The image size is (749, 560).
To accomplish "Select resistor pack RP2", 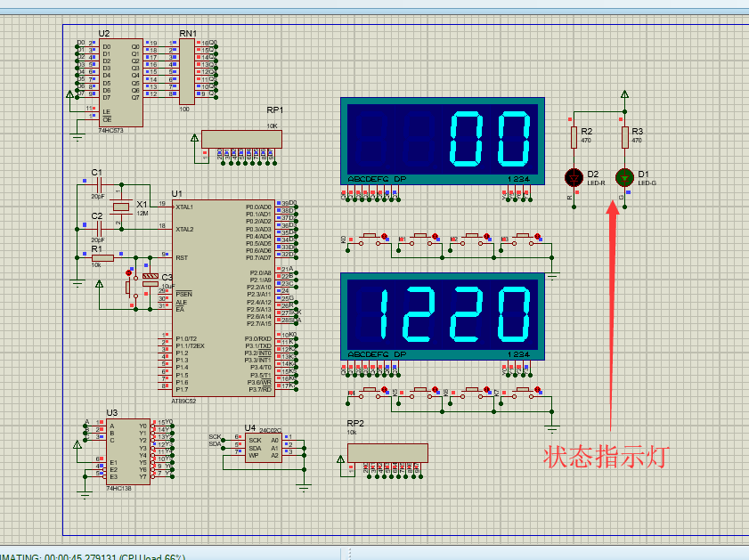I will click(x=386, y=452).
